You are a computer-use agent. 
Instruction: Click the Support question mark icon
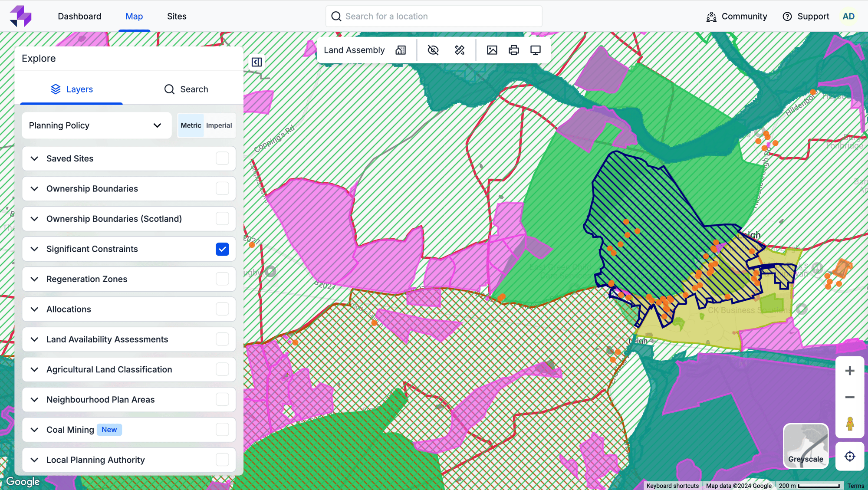click(x=787, y=16)
